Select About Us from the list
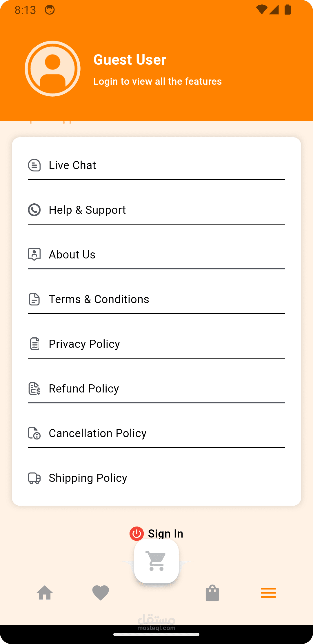 click(72, 255)
